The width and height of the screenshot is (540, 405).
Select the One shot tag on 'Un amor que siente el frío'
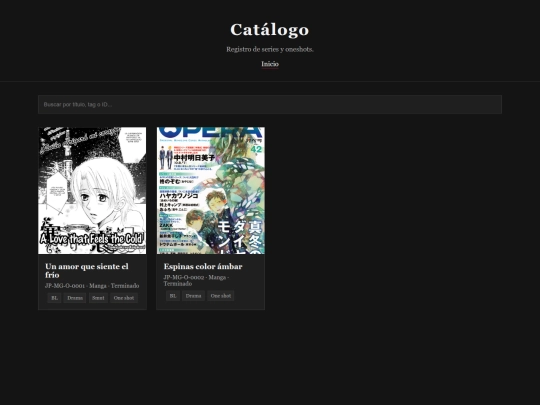coord(124,298)
